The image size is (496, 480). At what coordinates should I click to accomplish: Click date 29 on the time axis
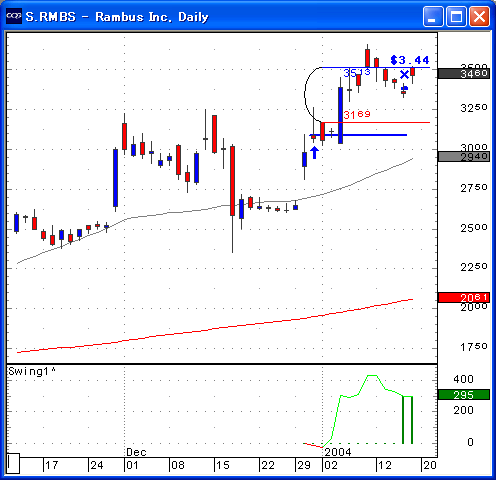tap(304, 465)
